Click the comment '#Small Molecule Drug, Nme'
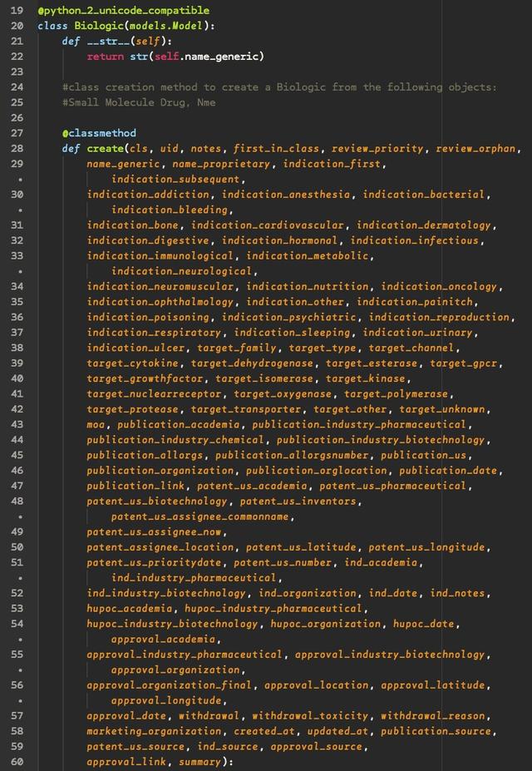The width and height of the screenshot is (532, 771). (x=139, y=102)
